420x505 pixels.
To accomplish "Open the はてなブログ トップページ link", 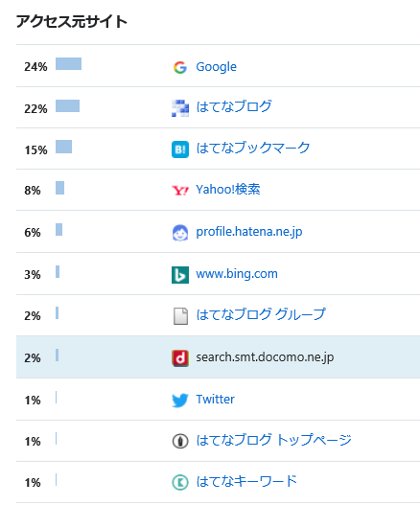I will [273, 440].
